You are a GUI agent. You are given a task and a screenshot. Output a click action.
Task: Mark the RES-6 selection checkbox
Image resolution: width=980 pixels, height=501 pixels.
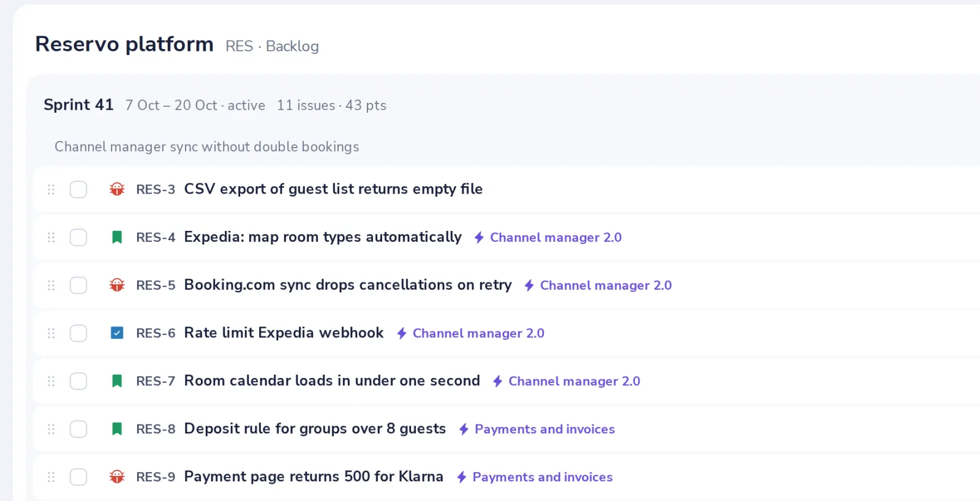pos(78,333)
